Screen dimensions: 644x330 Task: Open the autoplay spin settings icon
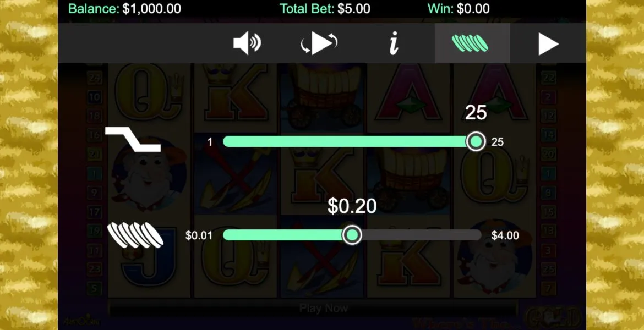pyautogui.click(x=319, y=43)
